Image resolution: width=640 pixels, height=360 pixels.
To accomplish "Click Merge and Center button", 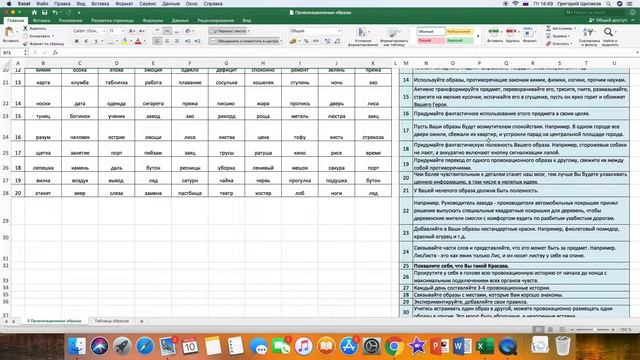I will click(x=244, y=41).
